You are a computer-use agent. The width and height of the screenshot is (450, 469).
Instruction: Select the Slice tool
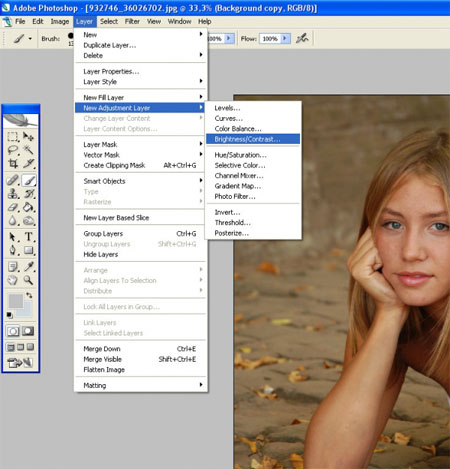pos(28,163)
